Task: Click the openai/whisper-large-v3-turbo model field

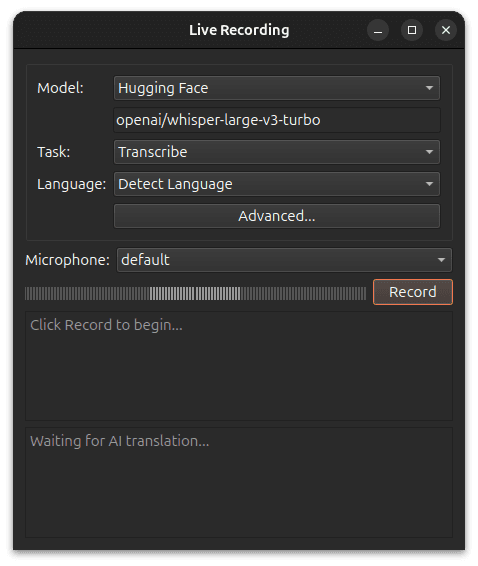Action: [277, 120]
